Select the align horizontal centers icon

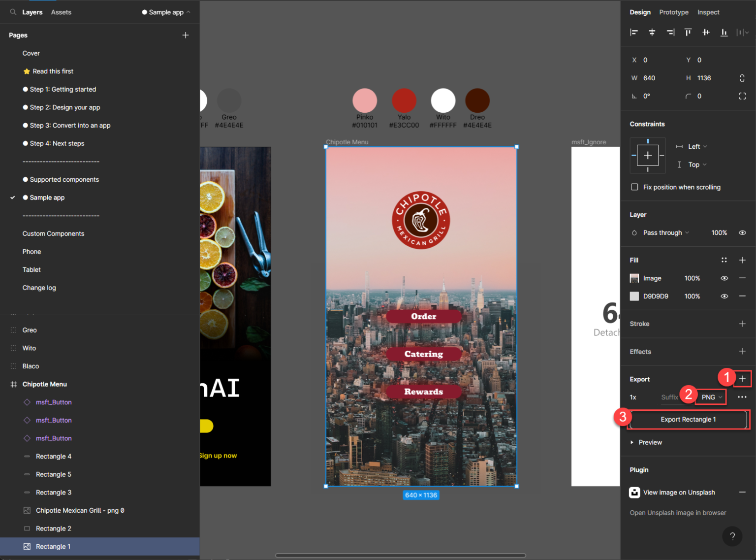pos(652,32)
